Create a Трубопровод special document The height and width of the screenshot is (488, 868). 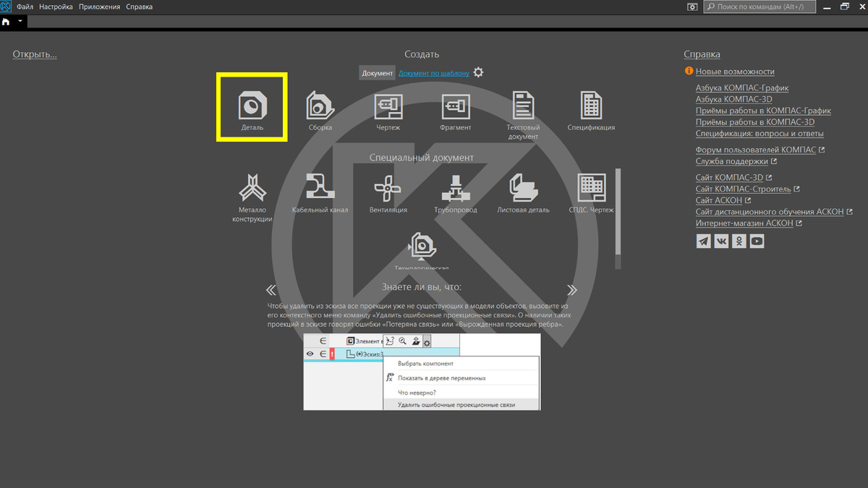[x=455, y=193]
